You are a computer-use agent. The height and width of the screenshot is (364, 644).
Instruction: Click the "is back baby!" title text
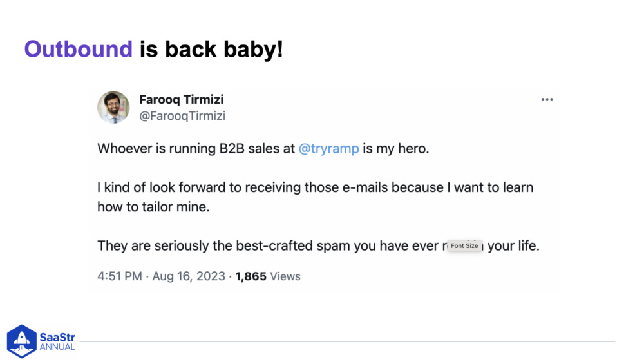[x=211, y=49]
